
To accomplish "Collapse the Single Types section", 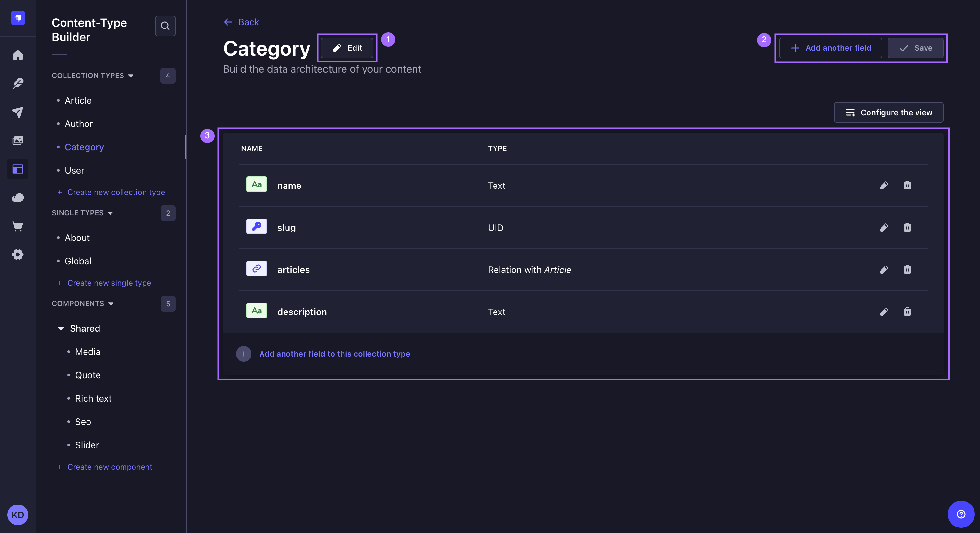I will click(110, 213).
